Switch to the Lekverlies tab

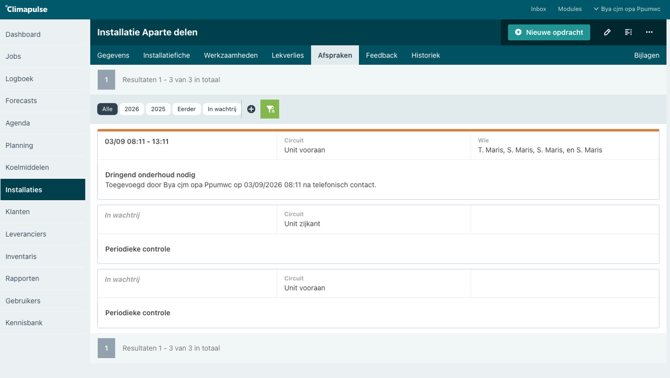pyautogui.click(x=288, y=56)
